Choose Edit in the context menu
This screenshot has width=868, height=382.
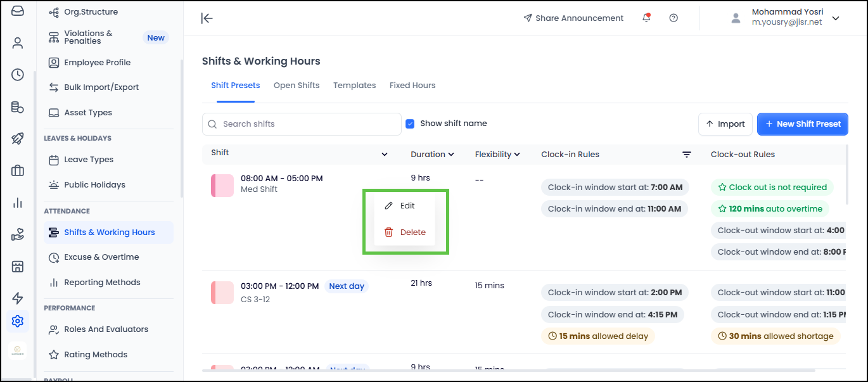point(400,206)
